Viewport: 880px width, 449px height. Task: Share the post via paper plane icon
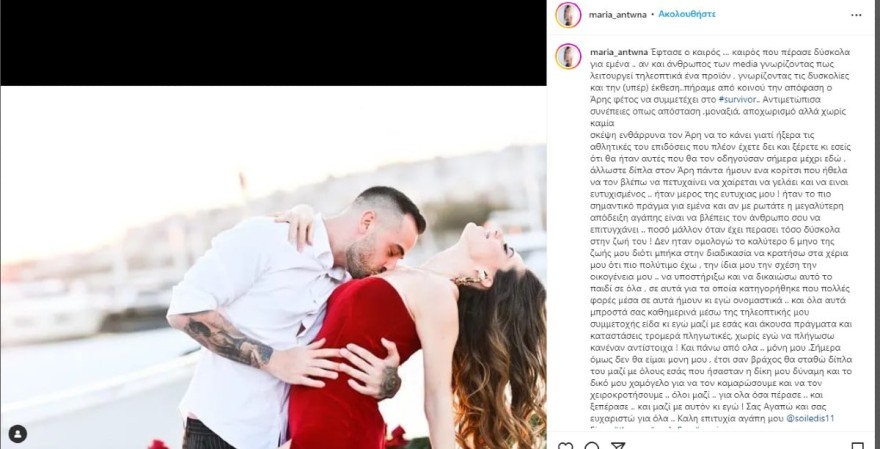click(617, 446)
